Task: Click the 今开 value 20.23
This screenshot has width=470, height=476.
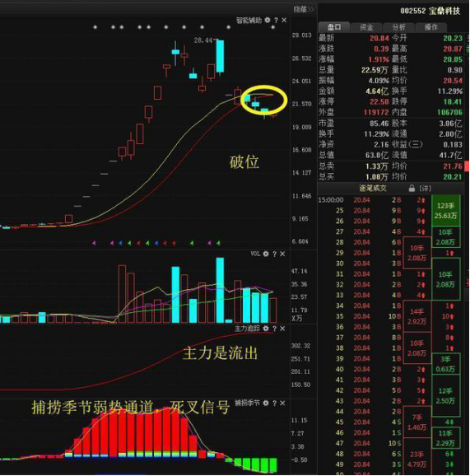Action: (453, 38)
